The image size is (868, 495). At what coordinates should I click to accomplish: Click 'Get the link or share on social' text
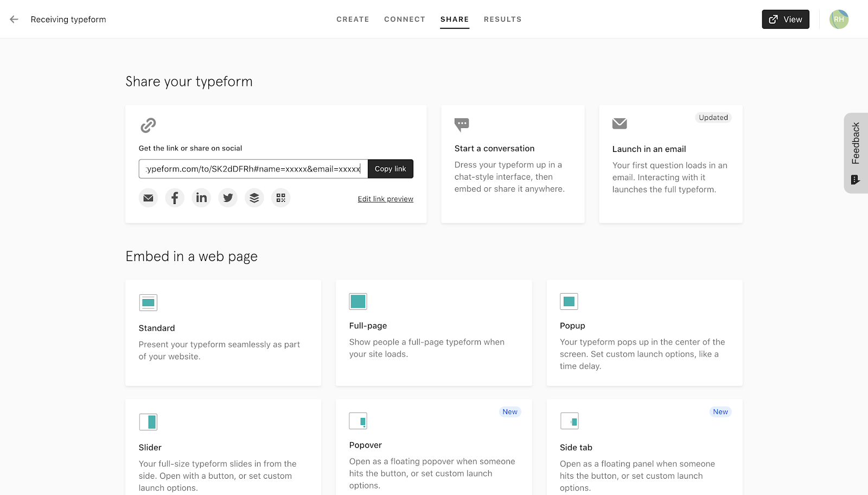tap(190, 148)
